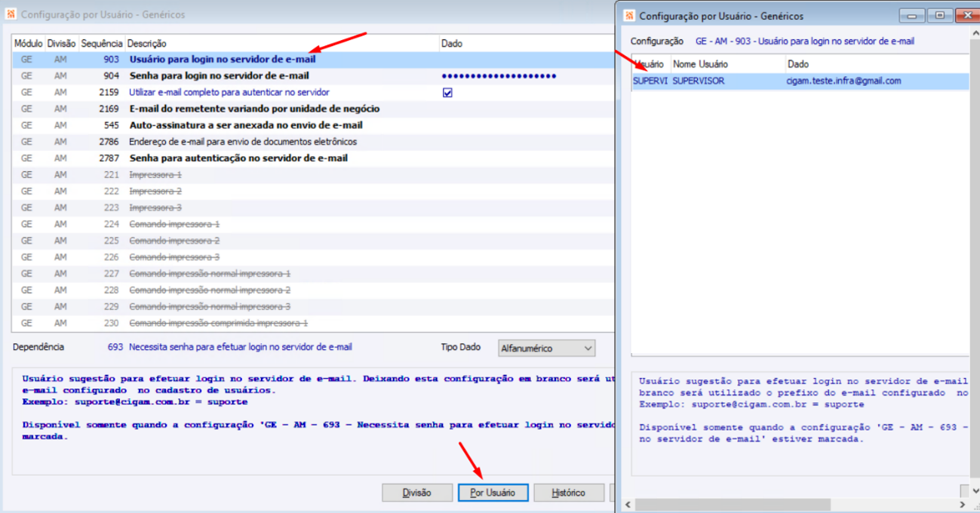Select row Auto-assinatura a ser anexada
980x513 pixels.
coord(314,125)
